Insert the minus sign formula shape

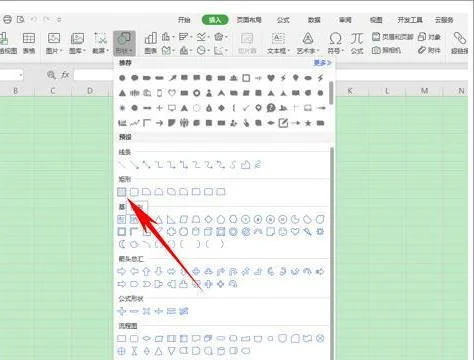coord(134,311)
